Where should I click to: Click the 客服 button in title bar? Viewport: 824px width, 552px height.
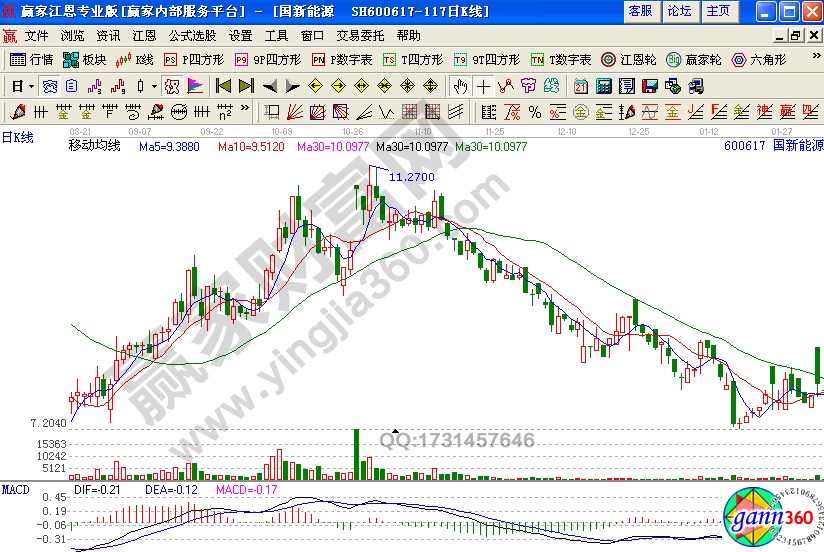[x=640, y=11]
